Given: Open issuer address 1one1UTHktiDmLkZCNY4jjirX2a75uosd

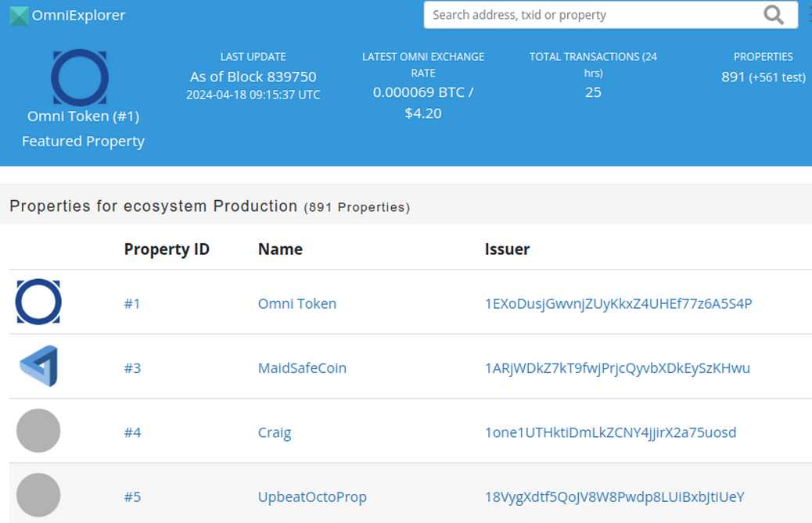Looking at the screenshot, I should click(x=610, y=432).
